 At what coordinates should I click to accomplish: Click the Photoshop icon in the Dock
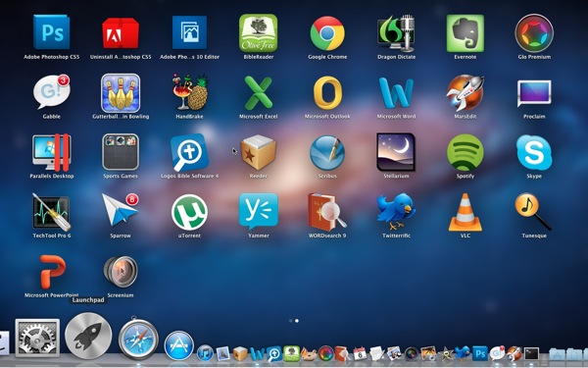click(479, 353)
